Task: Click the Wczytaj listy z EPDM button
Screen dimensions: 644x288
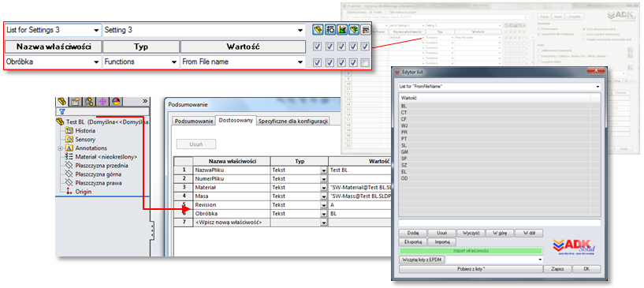Action: pos(422,260)
